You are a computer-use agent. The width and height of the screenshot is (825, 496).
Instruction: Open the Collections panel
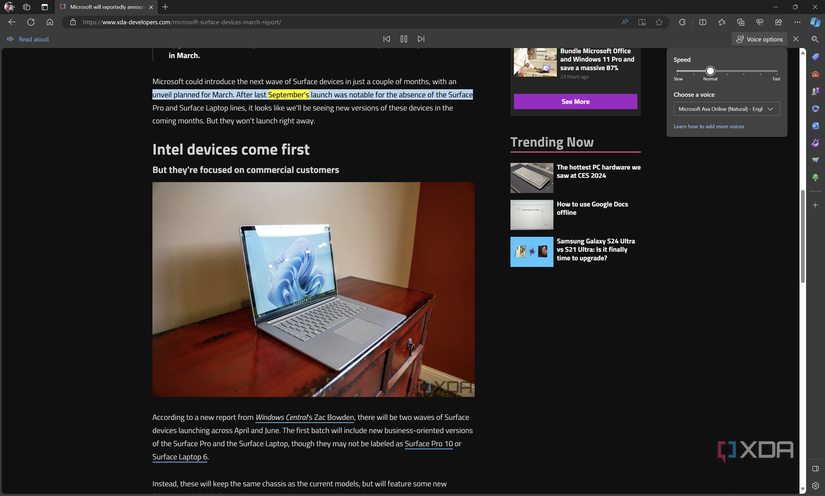[740, 22]
